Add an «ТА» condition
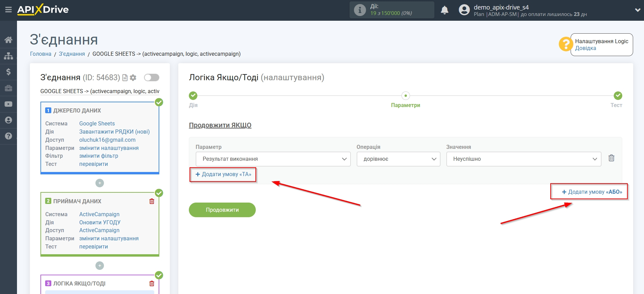 pyautogui.click(x=223, y=174)
